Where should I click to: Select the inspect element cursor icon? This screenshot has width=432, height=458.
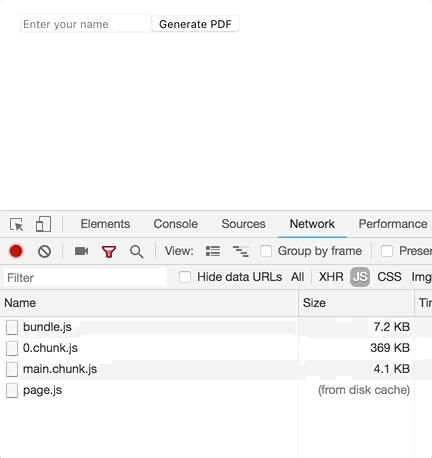pyautogui.click(x=16, y=224)
